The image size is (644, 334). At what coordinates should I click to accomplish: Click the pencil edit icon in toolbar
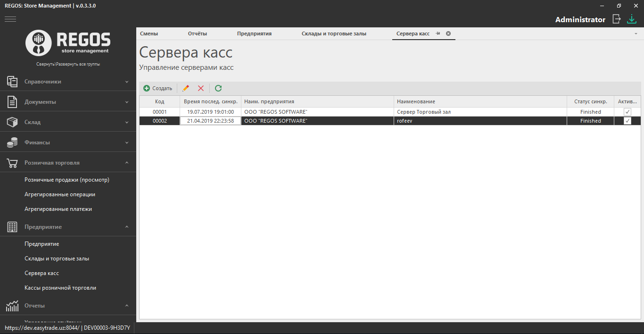[186, 88]
